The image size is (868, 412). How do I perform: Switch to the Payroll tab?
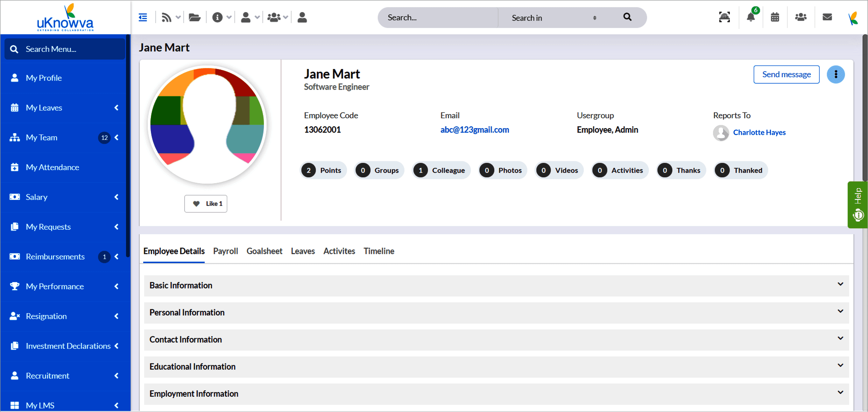[225, 251]
